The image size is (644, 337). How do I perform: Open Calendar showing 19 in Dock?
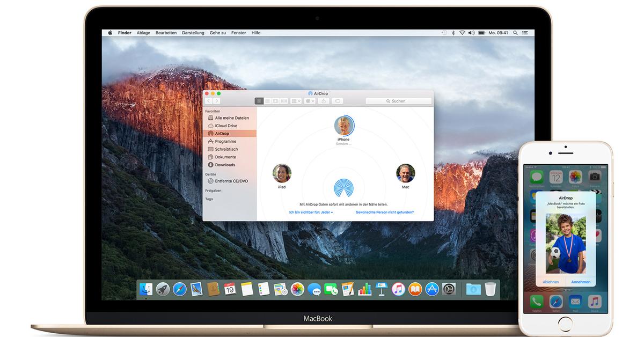[x=230, y=289]
